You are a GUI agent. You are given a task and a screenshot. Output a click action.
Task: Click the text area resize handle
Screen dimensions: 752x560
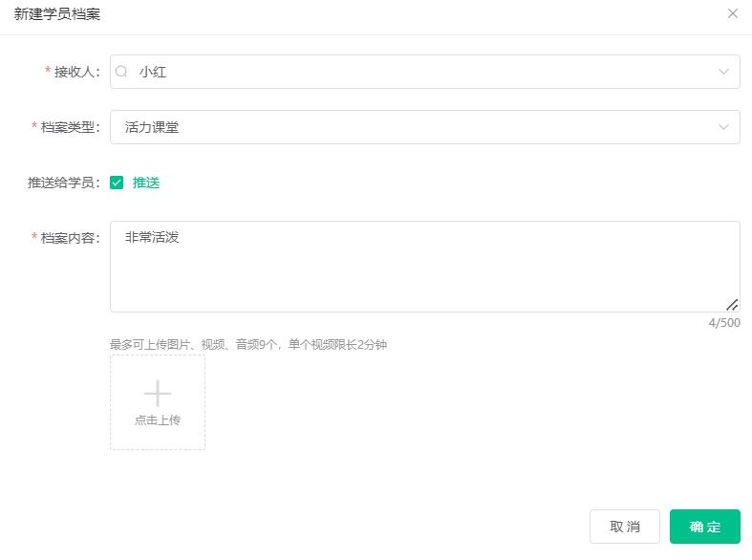point(732,305)
